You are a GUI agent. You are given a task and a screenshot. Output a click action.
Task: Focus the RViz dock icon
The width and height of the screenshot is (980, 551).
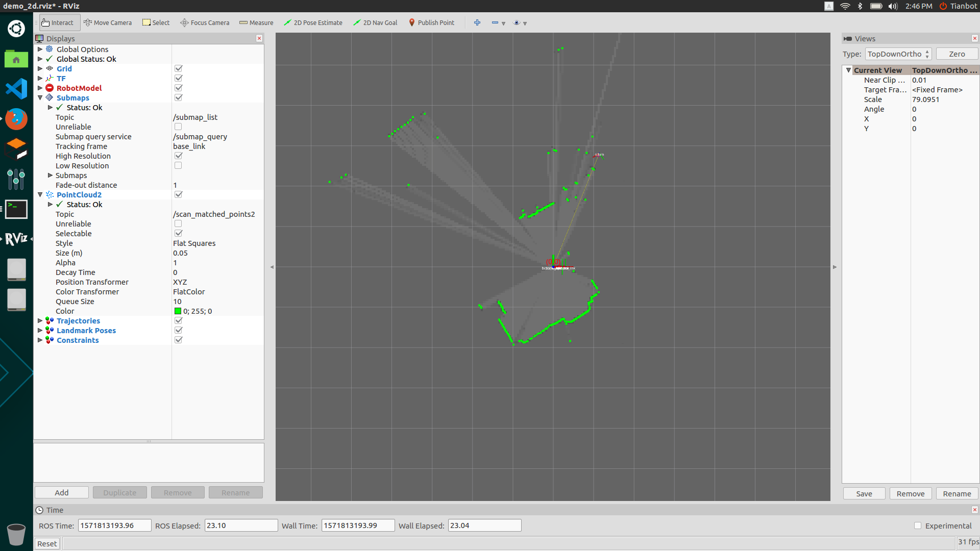coord(16,239)
